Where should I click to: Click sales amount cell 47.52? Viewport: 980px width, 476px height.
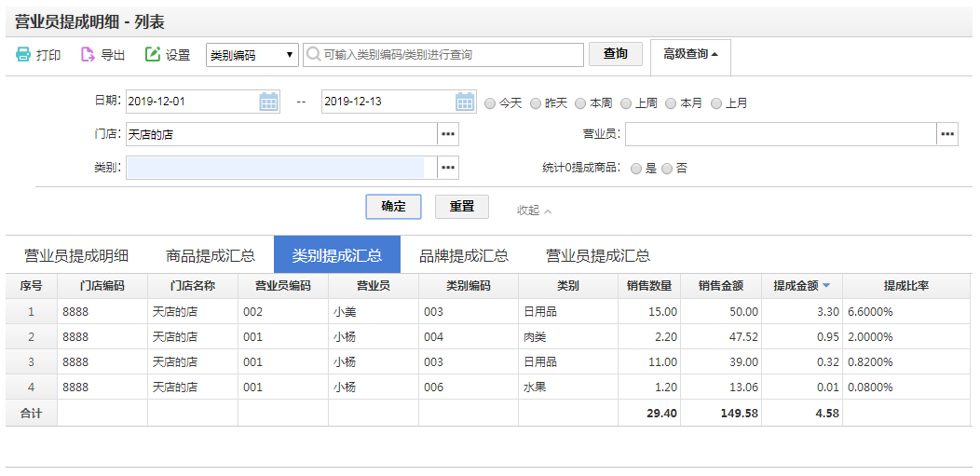(721, 336)
